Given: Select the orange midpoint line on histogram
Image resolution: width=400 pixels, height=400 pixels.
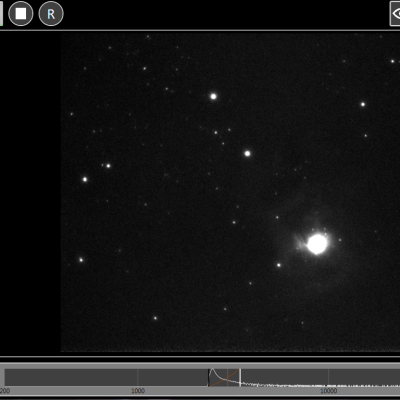Looking at the screenshot, I should click(x=227, y=377).
